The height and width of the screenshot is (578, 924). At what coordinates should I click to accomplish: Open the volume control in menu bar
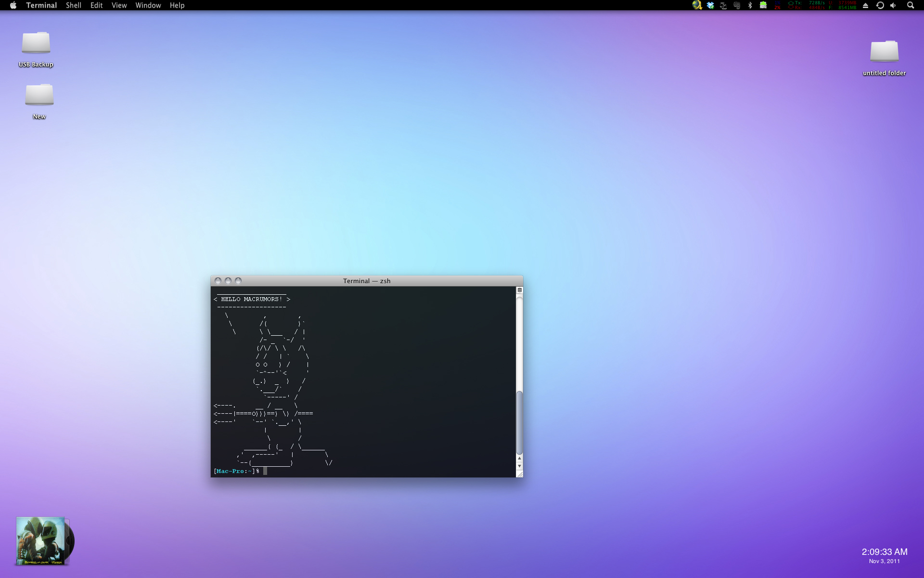coord(893,5)
